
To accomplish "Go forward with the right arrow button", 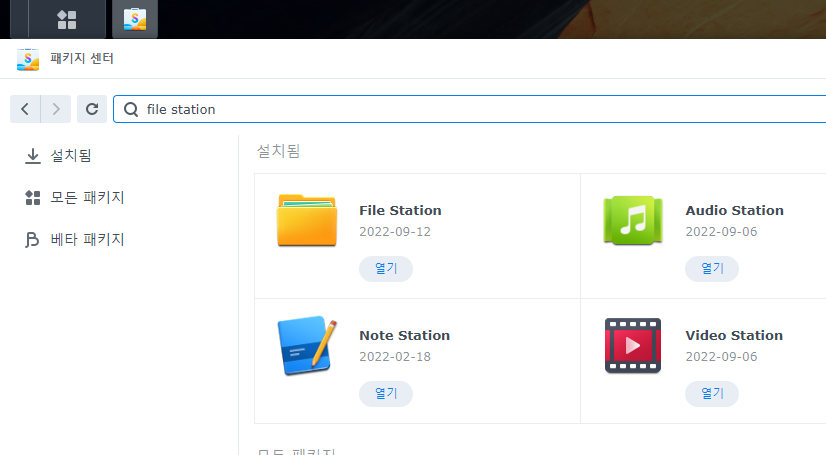I will click(x=56, y=109).
